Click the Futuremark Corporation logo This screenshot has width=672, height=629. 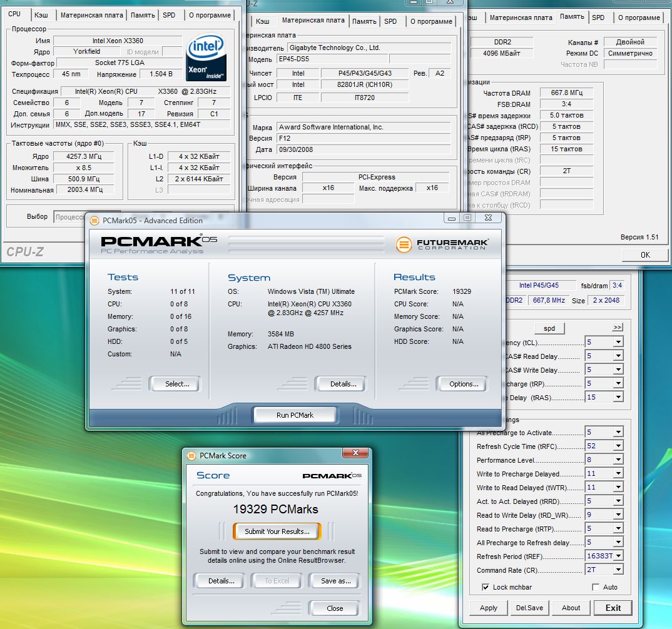point(442,244)
